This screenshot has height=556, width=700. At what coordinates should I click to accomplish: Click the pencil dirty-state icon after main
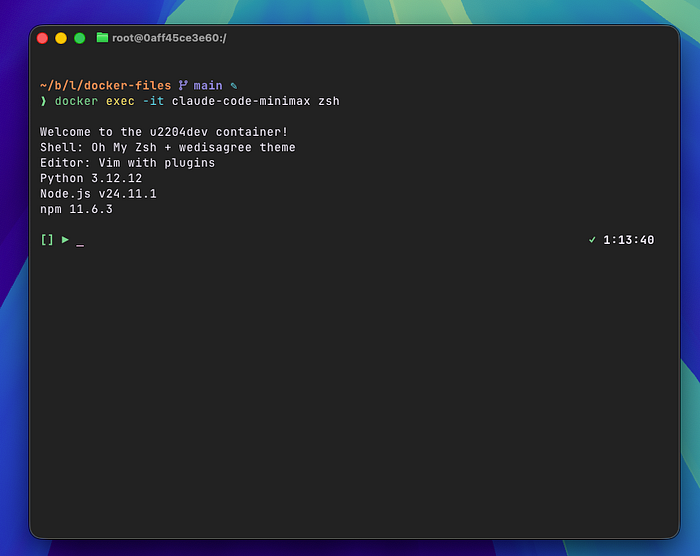(x=233, y=86)
